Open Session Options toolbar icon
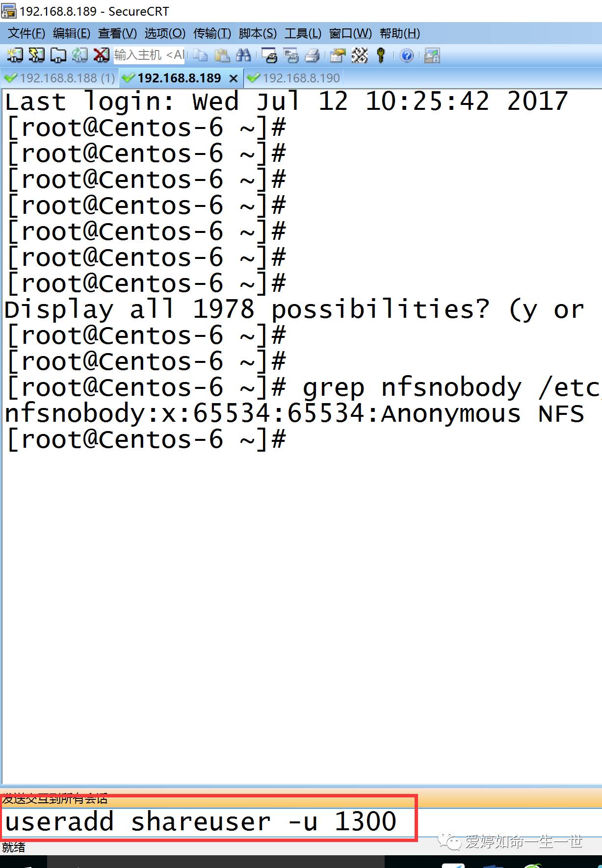This screenshot has width=602, height=868. pos(338,55)
